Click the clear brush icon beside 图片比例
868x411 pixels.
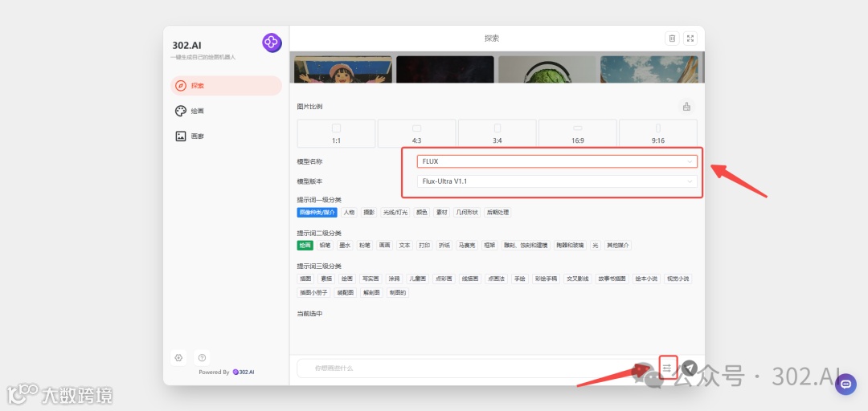(686, 107)
